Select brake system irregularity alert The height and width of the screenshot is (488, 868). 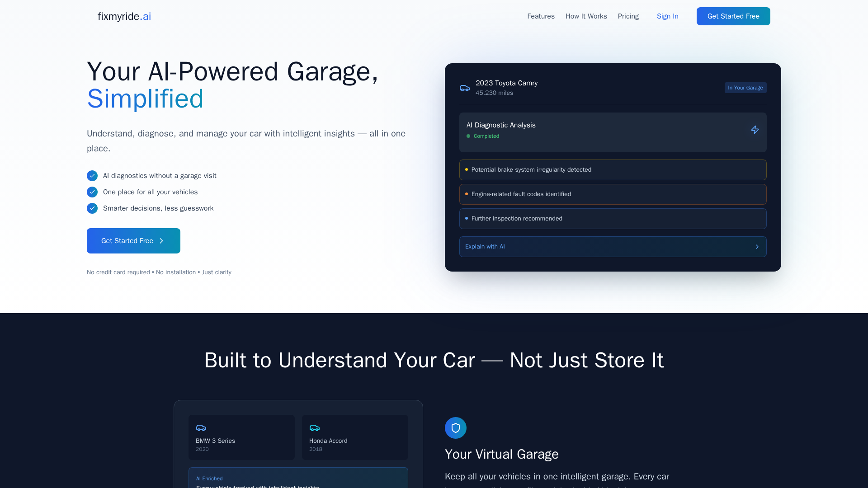(x=613, y=170)
